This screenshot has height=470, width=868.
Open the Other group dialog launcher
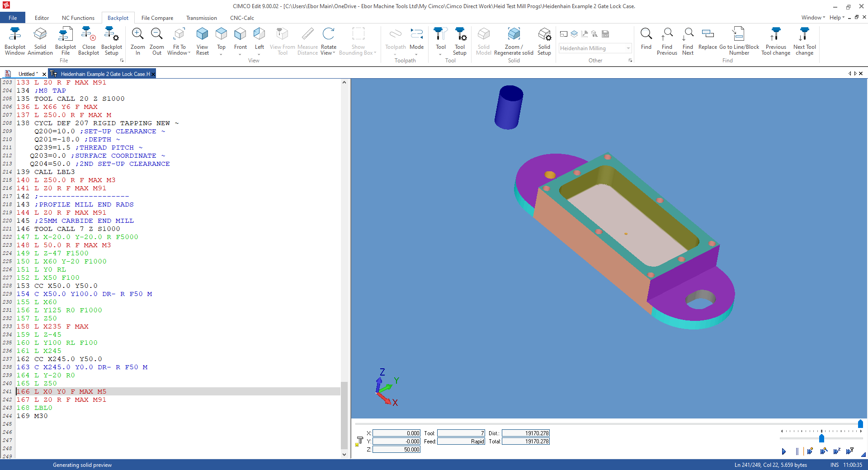pos(630,61)
